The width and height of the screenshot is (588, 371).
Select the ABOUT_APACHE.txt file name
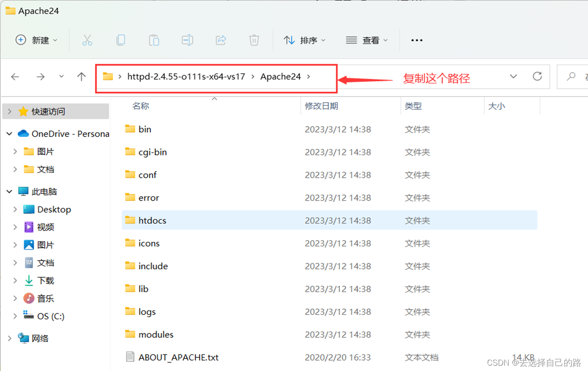[x=178, y=357]
